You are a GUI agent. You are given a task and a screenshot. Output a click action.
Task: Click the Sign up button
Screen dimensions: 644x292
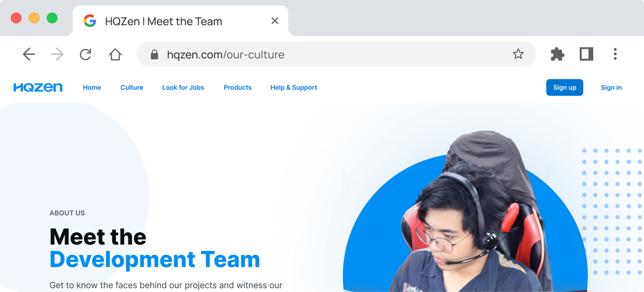click(564, 87)
